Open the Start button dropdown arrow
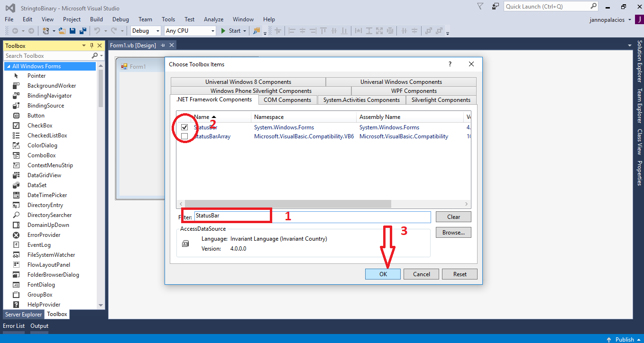644x343 pixels. click(x=245, y=31)
